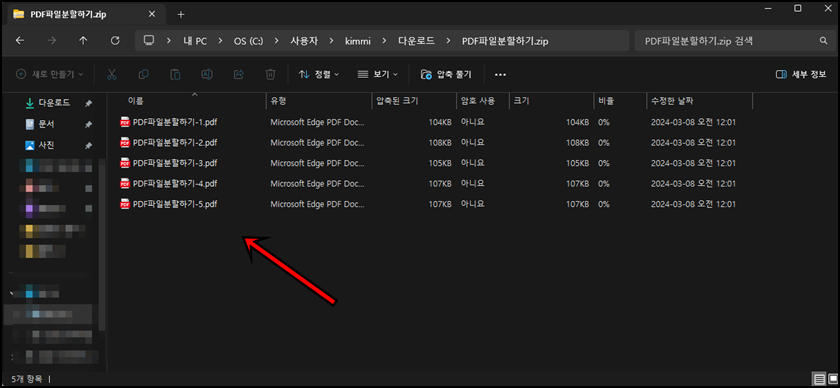The width and height of the screenshot is (840, 388).
Task: Click the sidebar vertical scrollbar
Action: point(102,244)
